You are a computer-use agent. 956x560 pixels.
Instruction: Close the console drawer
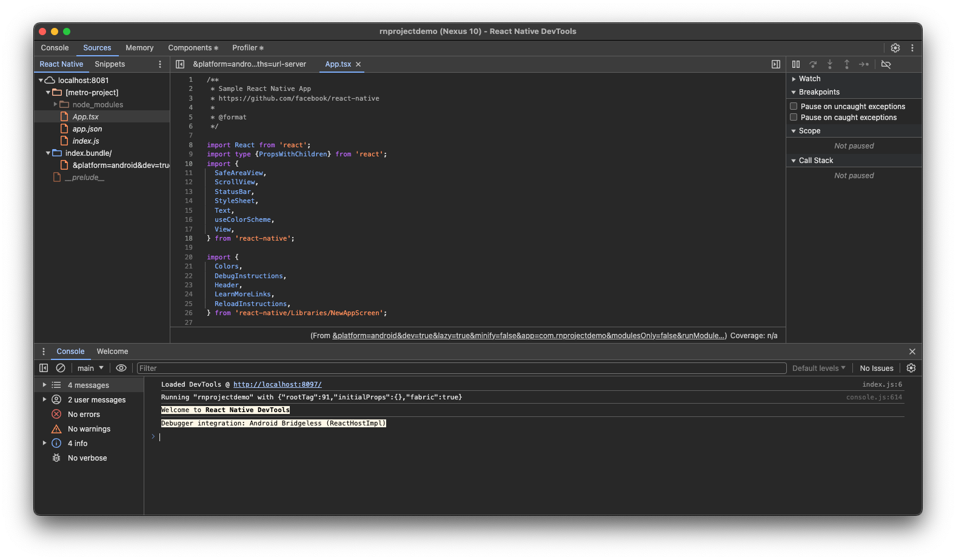[912, 352]
